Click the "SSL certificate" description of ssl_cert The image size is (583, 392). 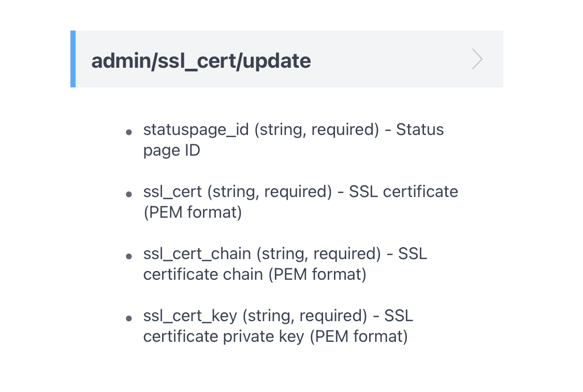tap(403, 191)
